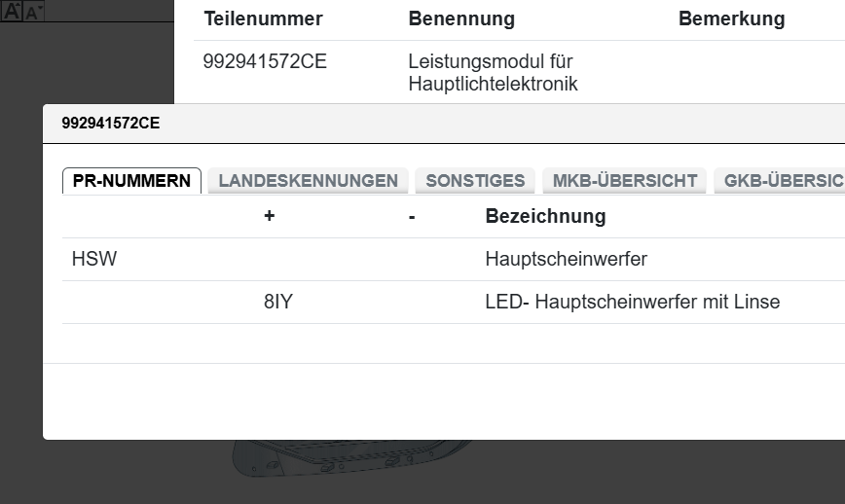Click the Teilenummer column header
Screen dimensions: 845x504
point(263,19)
